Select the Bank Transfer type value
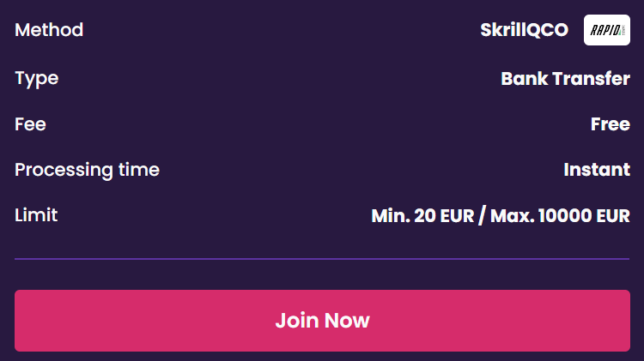 565,79
